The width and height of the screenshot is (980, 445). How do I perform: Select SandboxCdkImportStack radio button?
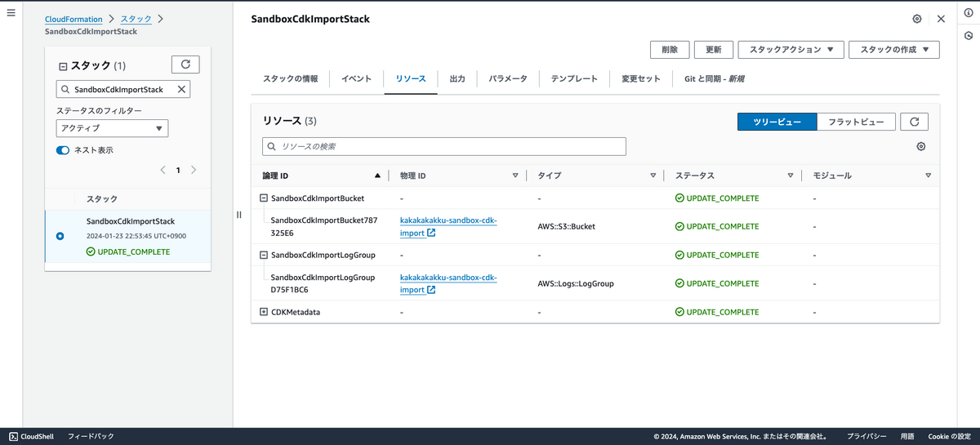(x=60, y=236)
